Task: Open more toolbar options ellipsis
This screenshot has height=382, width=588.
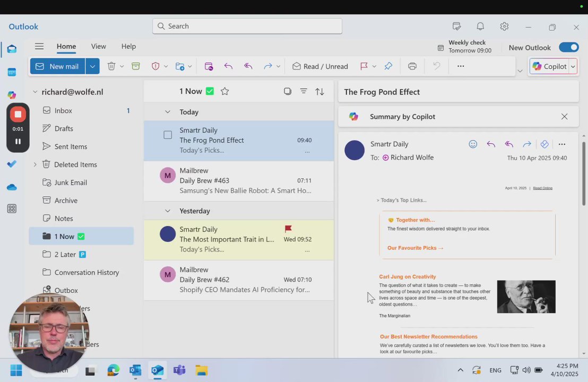Action: point(461,66)
